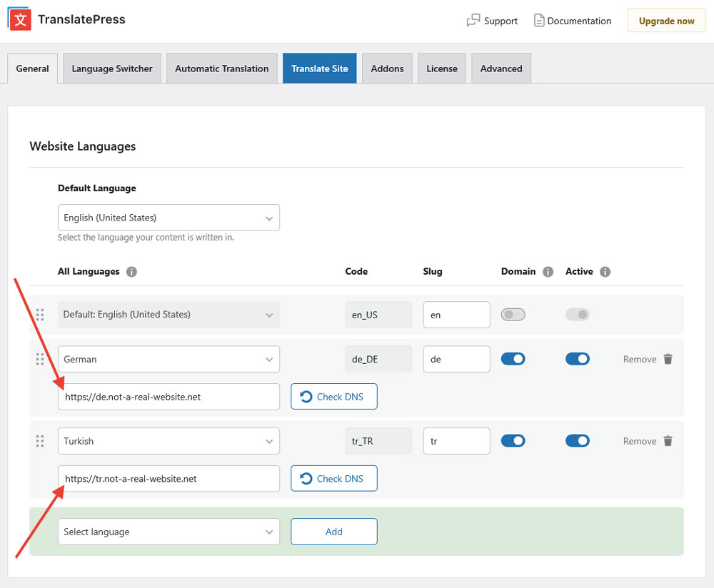The width and height of the screenshot is (714, 588).
Task: Open the German language dropdown
Action: click(169, 359)
